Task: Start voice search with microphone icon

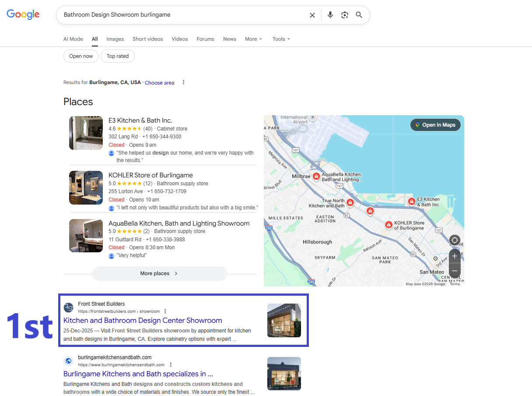Action: tap(330, 15)
